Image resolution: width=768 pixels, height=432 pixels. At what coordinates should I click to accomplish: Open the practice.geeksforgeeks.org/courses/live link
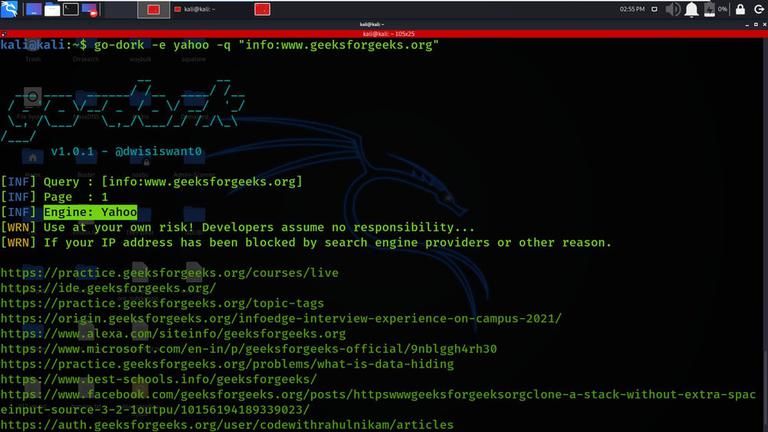click(169, 273)
